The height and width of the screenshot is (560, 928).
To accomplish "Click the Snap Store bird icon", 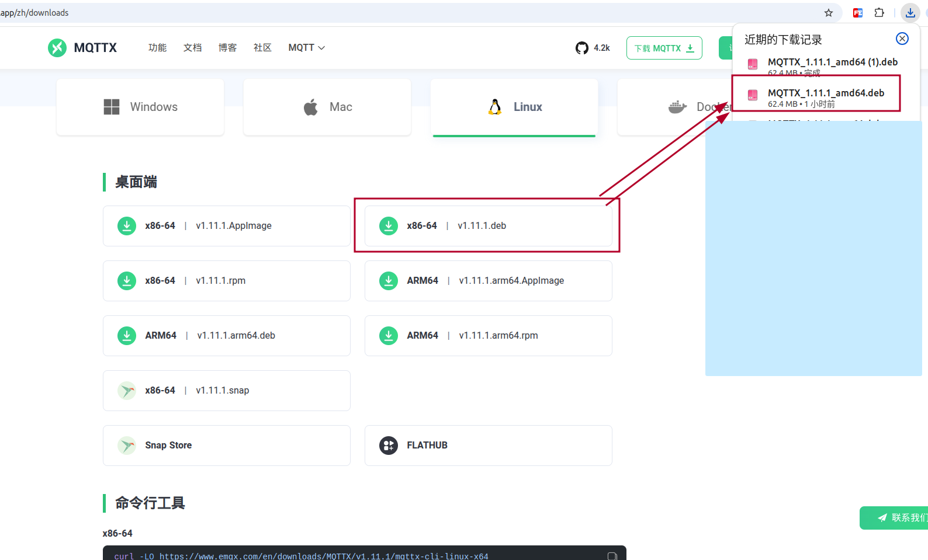I will pyautogui.click(x=127, y=446).
